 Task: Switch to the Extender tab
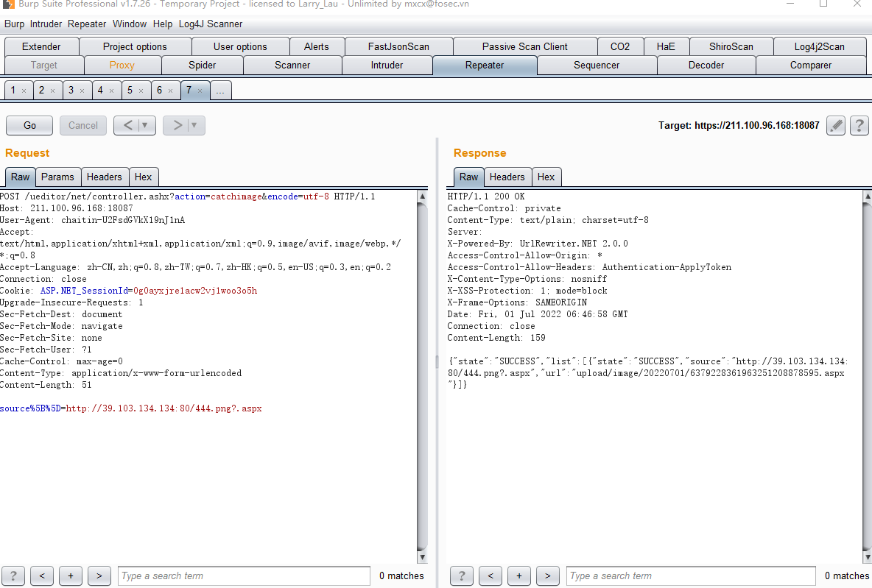pyautogui.click(x=41, y=46)
